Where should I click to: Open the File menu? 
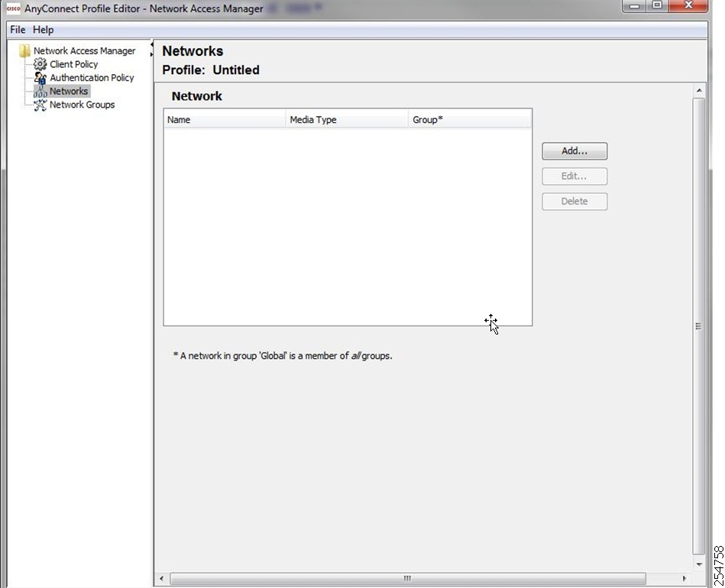coord(18,30)
